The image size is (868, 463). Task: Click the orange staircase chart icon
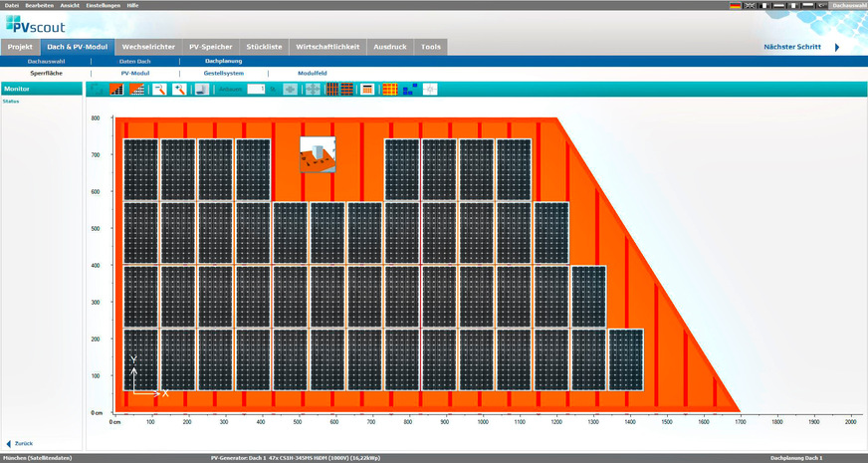(x=116, y=90)
